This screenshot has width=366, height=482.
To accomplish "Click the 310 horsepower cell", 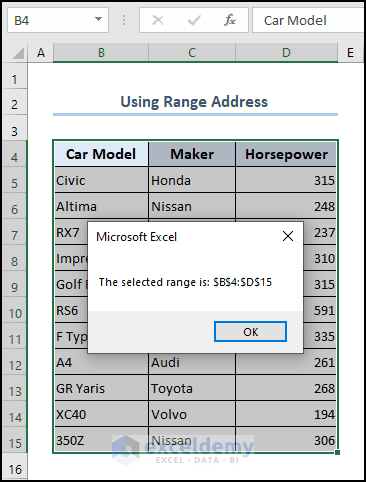I will [x=320, y=258].
